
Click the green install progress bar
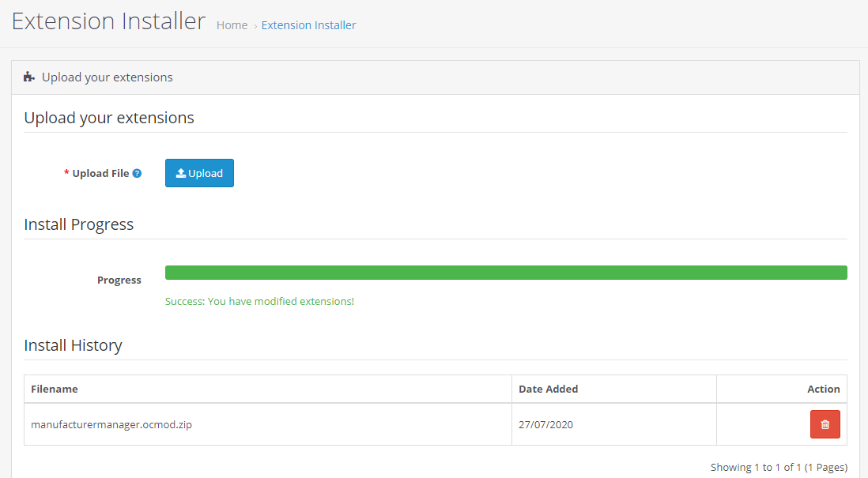coord(506,273)
